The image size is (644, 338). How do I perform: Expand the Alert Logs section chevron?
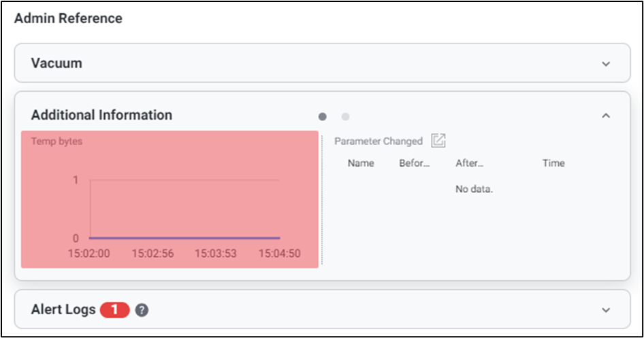[x=606, y=310]
